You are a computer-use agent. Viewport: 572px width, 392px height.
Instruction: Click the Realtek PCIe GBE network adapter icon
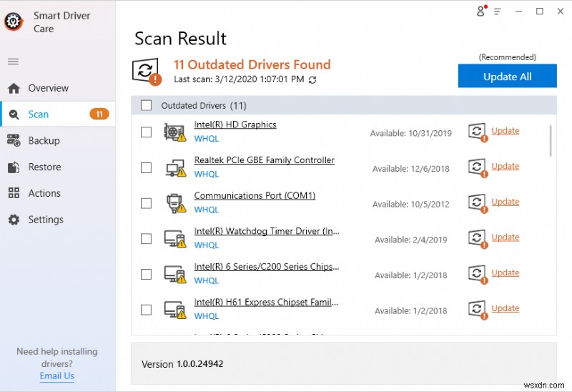(174, 168)
